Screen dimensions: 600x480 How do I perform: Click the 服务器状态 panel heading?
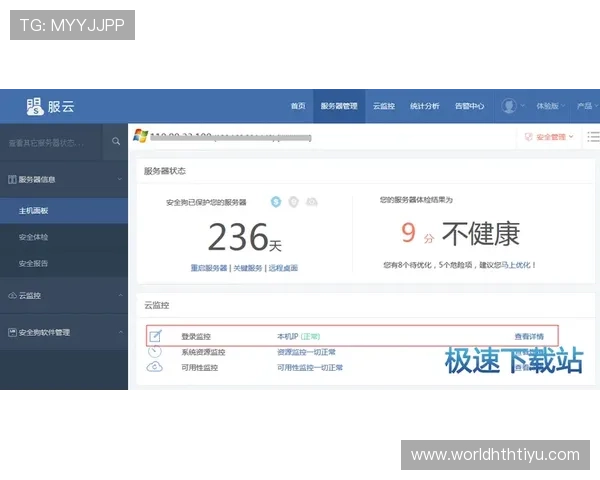coord(165,171)
